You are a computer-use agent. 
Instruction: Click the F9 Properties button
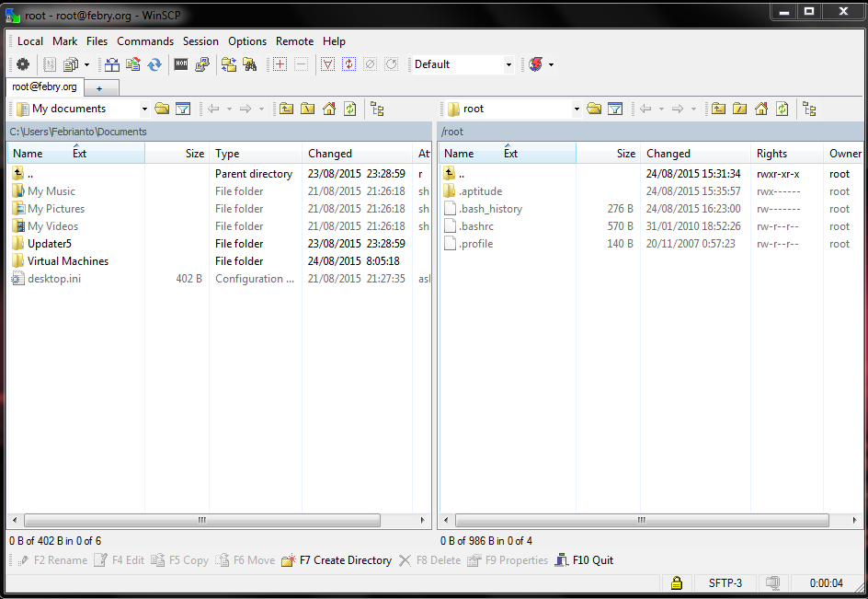507,560
